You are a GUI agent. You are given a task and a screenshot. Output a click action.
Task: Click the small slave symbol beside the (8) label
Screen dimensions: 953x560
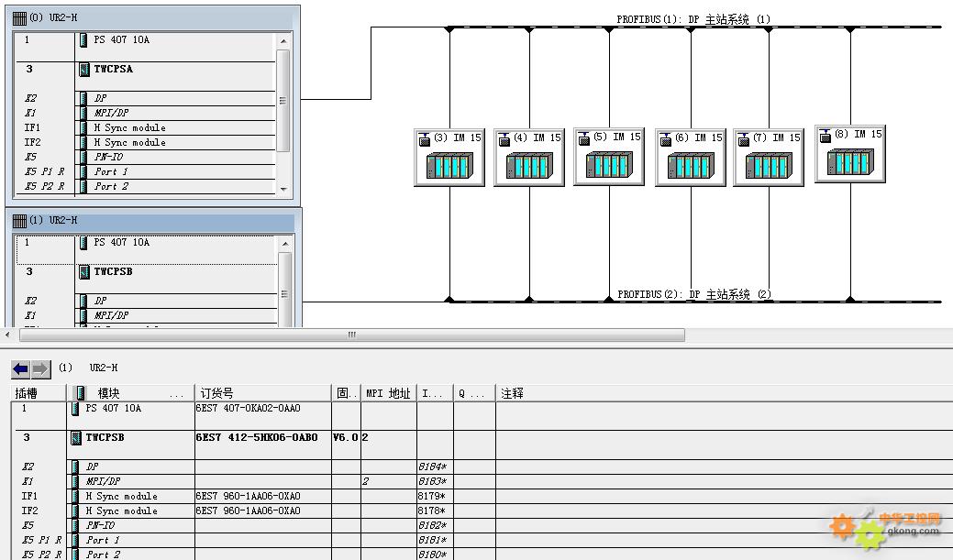[825, 136]
